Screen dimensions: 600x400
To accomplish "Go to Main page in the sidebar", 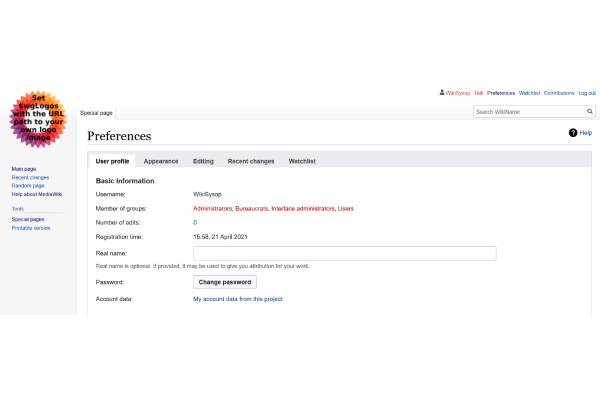I will point(24,169).
